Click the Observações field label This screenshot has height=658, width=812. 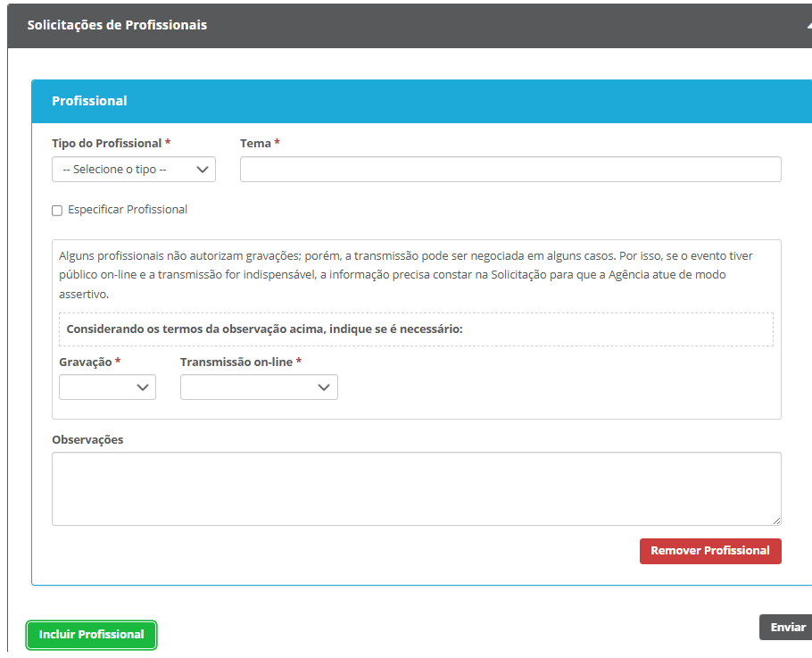87,439
